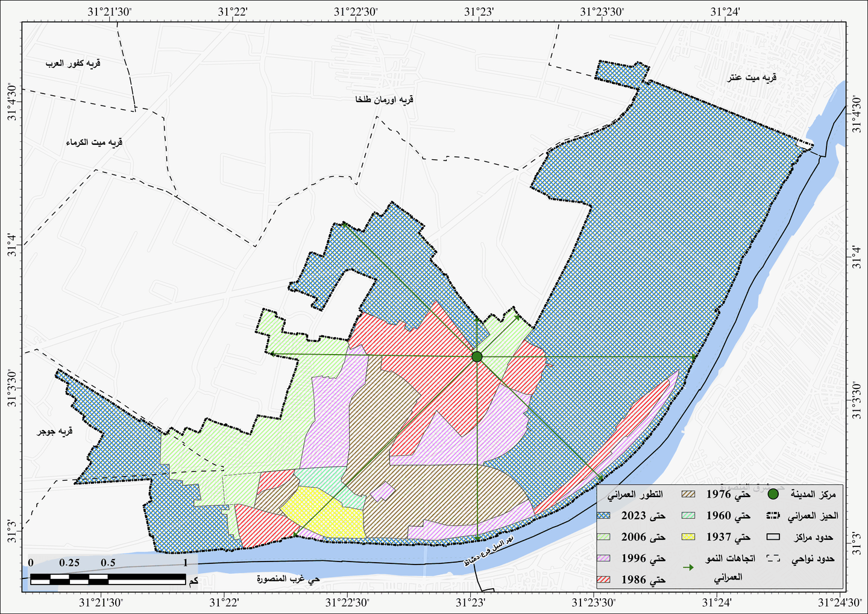The image size is (868, 614).
Task: Click the blue crosshatch 2023 legend swatch
Action: pyautogui.click(x=605, y=516)
